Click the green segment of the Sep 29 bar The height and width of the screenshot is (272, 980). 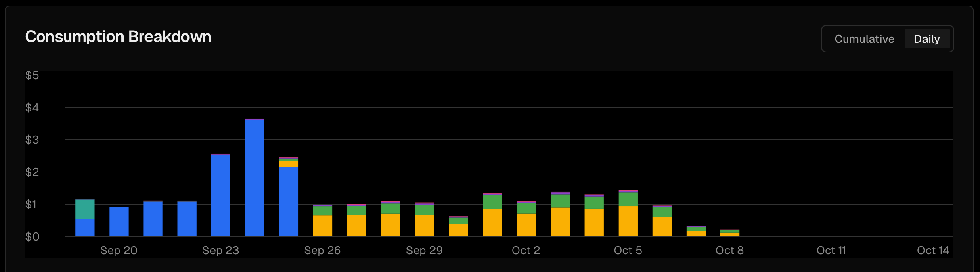coord(424,210)
